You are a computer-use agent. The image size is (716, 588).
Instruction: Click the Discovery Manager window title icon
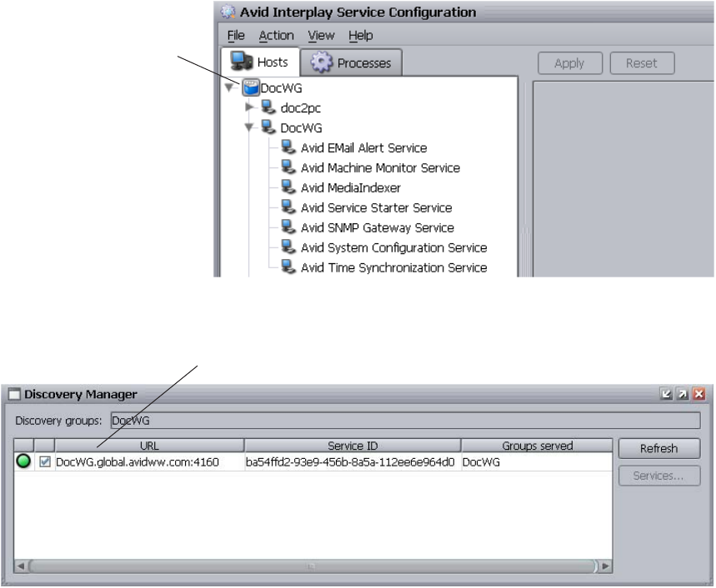pyautogui.click(x=14, y=394)
